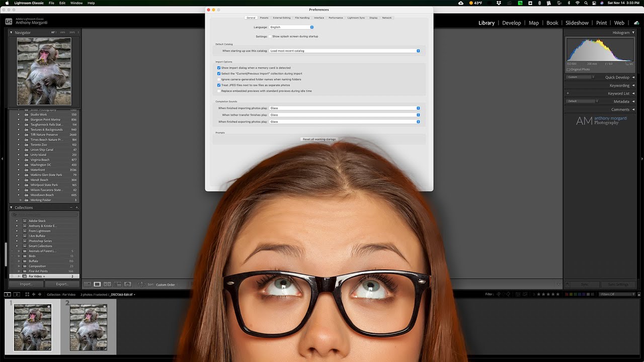This screenshot has height=362, width=644.
Task: Select the XY Compare view icon
Action: (x=107, y=285)
